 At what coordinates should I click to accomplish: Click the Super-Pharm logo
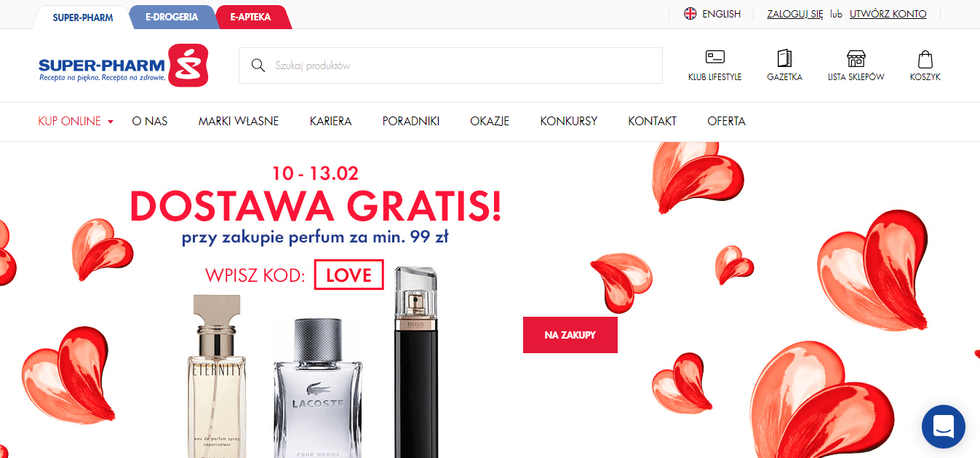(x=124, y=66)
